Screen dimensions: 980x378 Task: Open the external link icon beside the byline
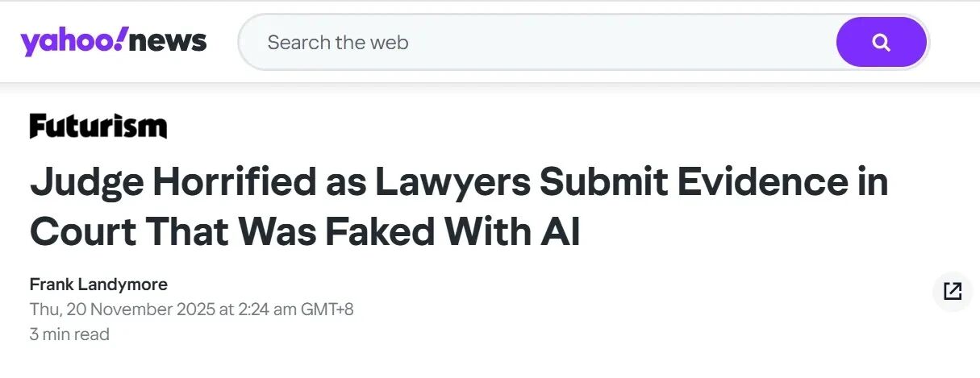[952, 291]
